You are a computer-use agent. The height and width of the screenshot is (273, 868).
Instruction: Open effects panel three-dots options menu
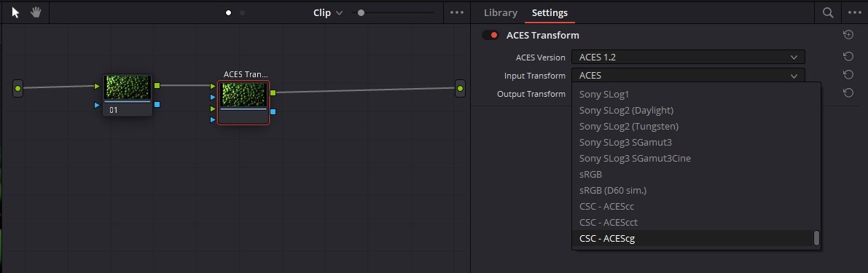(x=856, y=12)
